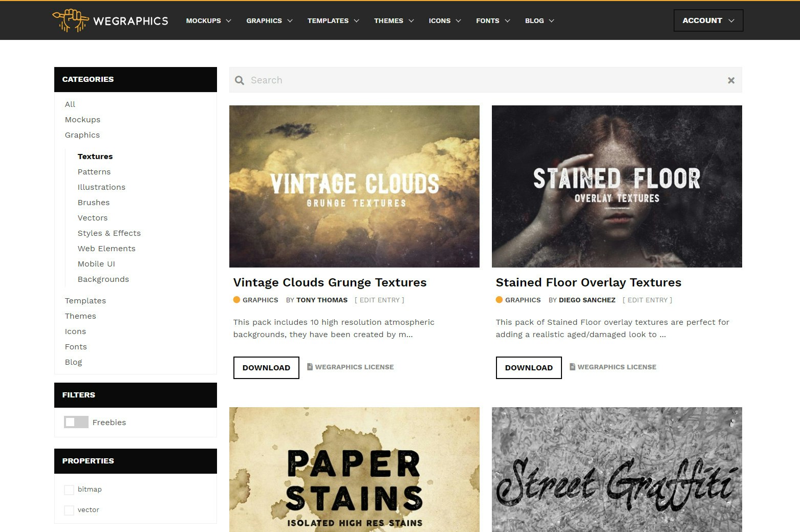Open the EDIT ENTRY link for Stained Floor

coord(647,300)
